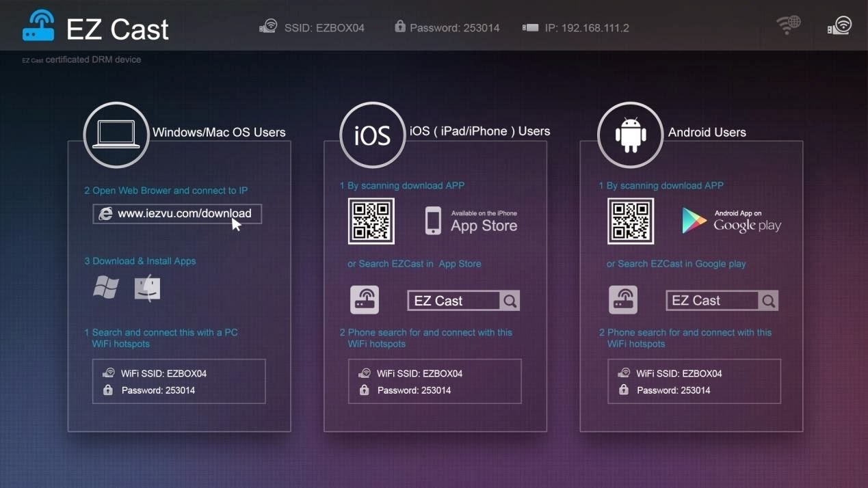Click 'or Search EZCast in Google play' text
This screenshot has height=488, width=868.
(x=676, y=264)
